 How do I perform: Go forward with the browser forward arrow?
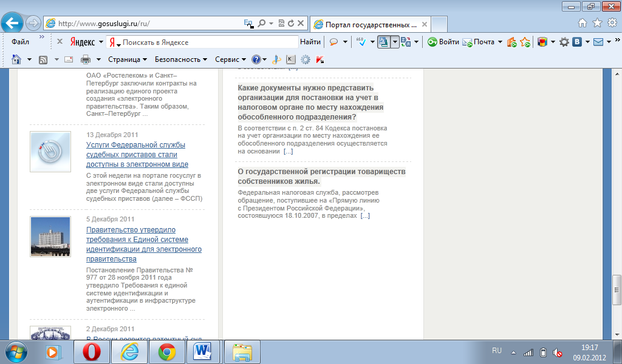(x=33, y=23)
